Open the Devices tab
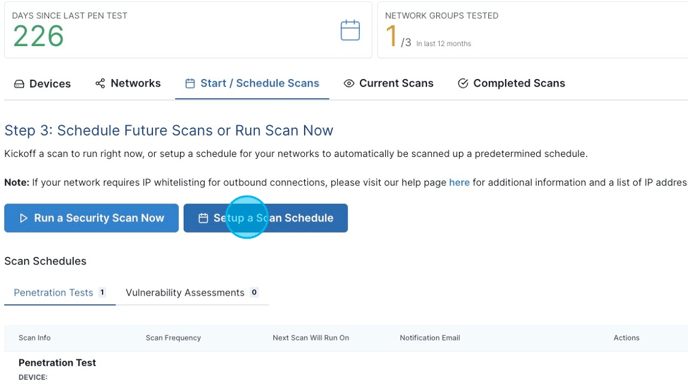 (x=42, y=83)
